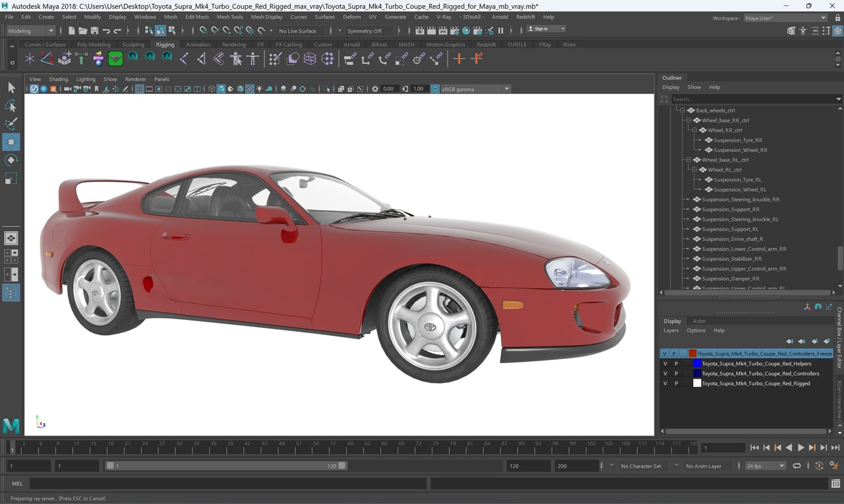Screen dimensions: 844x504
Task: Toggle visibility of Red_Controllers layer
Action: tap(665, 373)
